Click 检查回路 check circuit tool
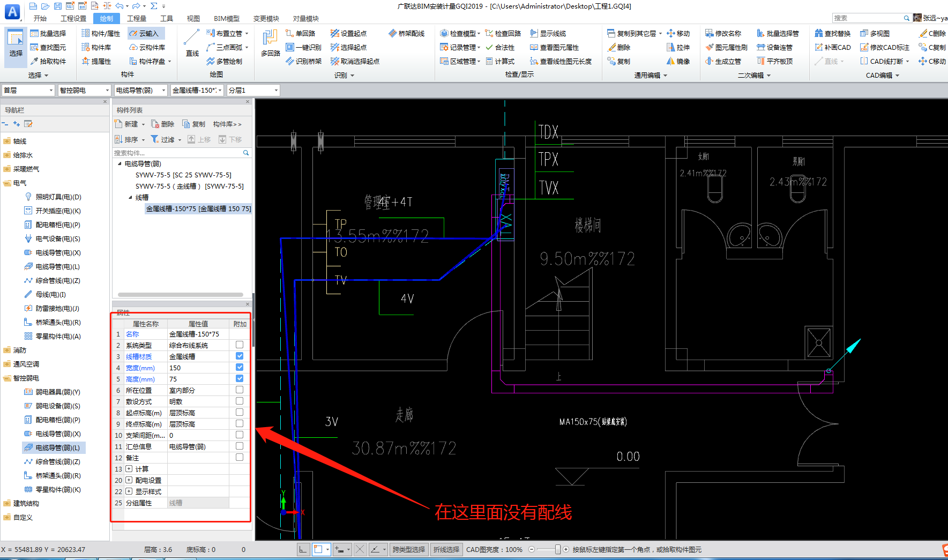The height and width of the screenshot is (560, 948). point(503,33)
